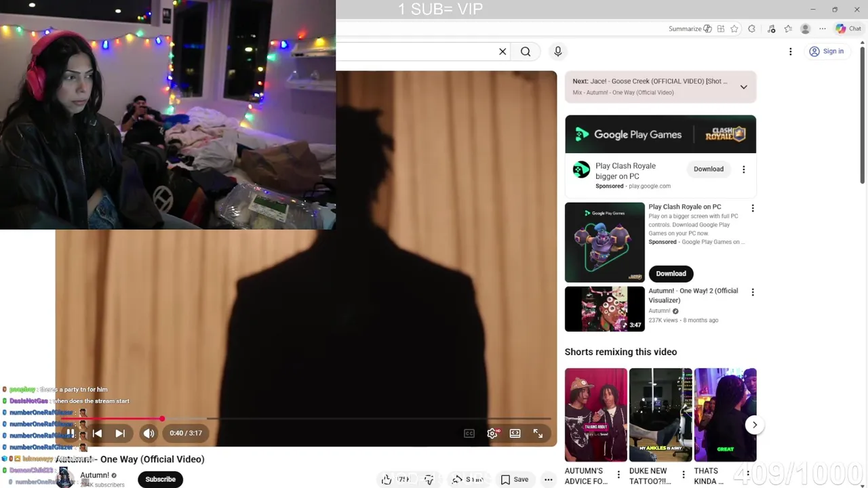The image size is (868, 488).
Task: Click the video title One Way (Official Video)
Action: [x=130, y=459]
